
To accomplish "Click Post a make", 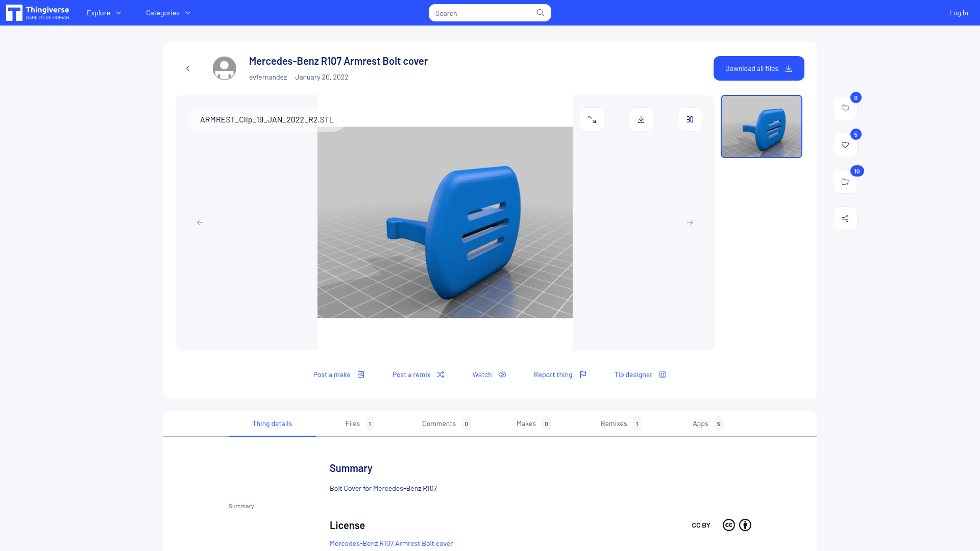I will point(339,374).
